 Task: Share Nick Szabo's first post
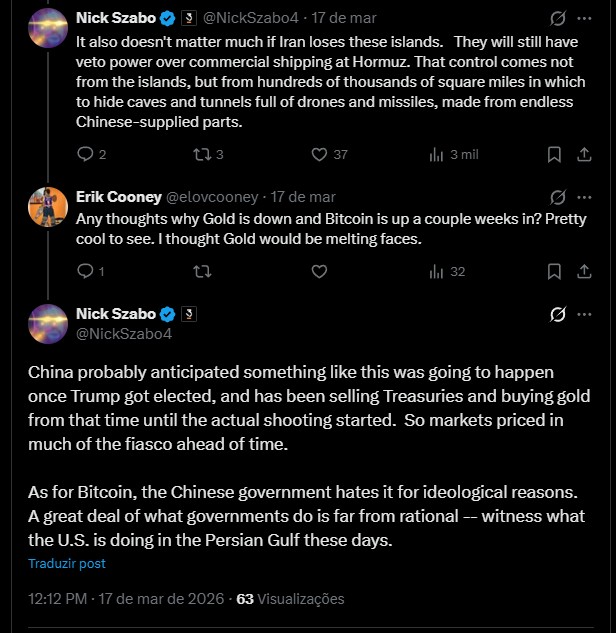point(586,154)
